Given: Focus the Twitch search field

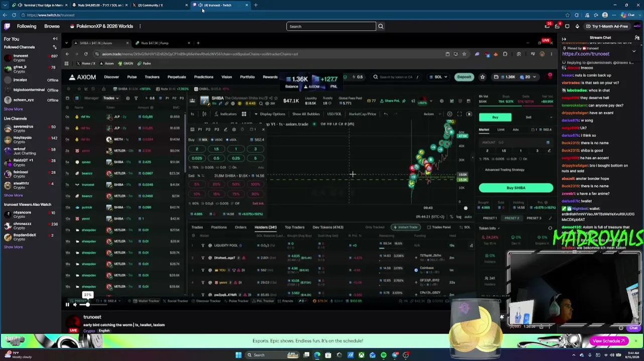Looking at the screenshot, I should point(331,26).
